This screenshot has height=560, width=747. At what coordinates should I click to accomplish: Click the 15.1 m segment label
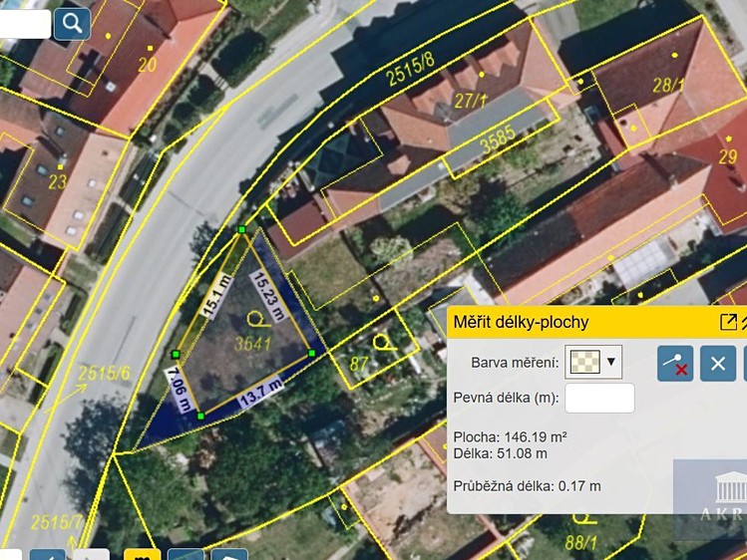(x=217, y=296)
